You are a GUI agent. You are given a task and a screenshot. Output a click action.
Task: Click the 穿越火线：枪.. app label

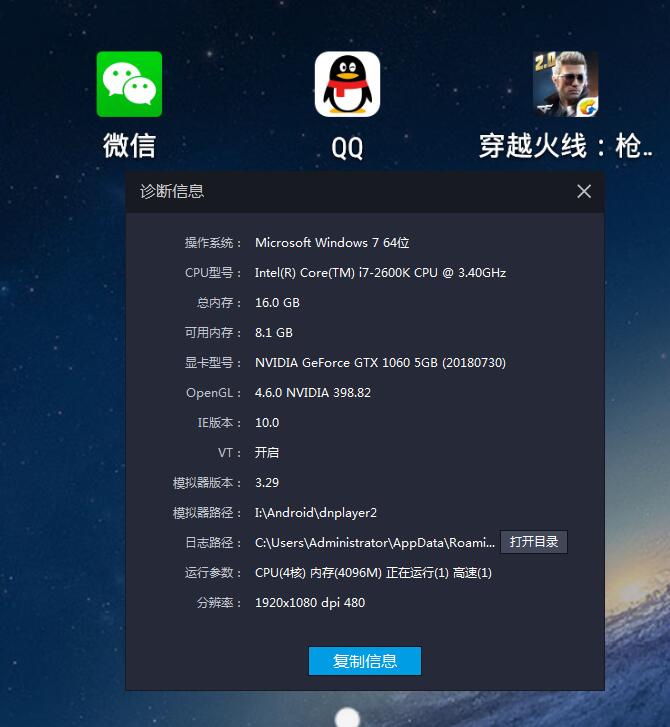[566, 146]
